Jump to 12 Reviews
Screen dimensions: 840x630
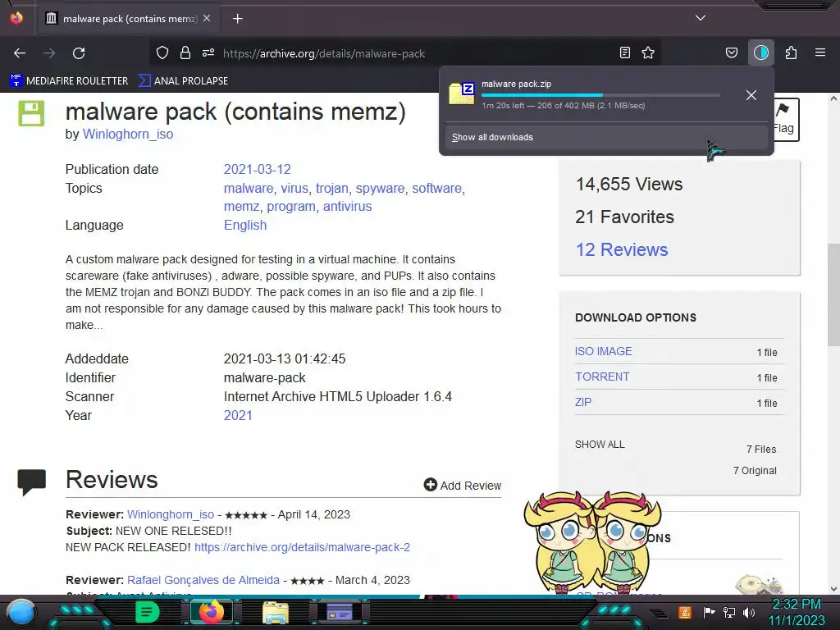point(622,249)
